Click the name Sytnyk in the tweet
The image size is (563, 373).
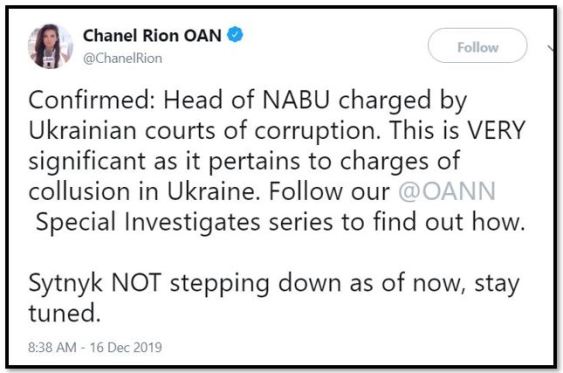(x=66, y=284)
